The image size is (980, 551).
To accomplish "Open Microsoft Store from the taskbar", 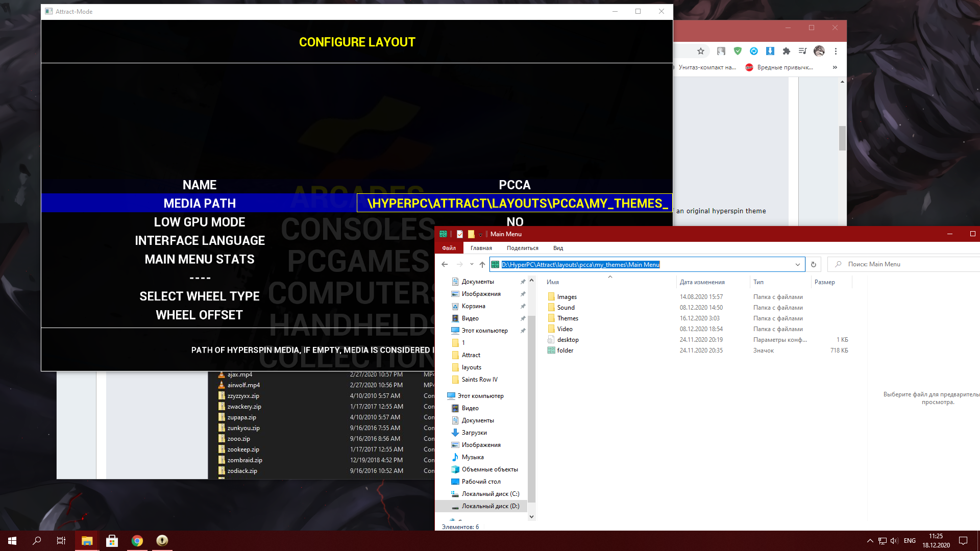I will click(x=112, y=541).
